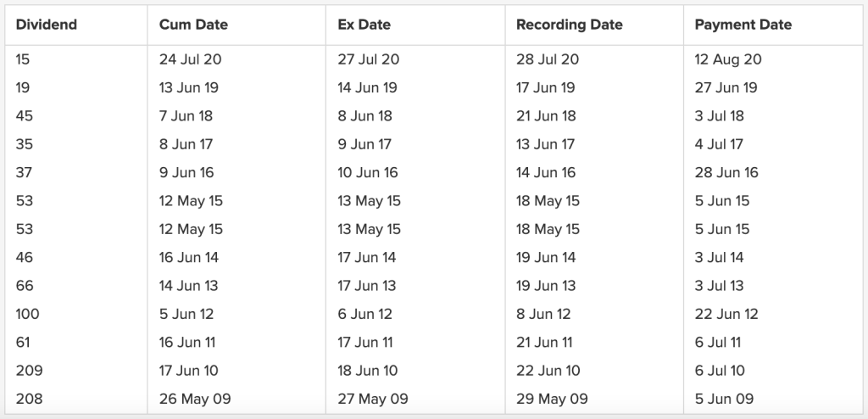Click the cum date 16 Jun 11
868x419 pixels.
click(187, 342)
